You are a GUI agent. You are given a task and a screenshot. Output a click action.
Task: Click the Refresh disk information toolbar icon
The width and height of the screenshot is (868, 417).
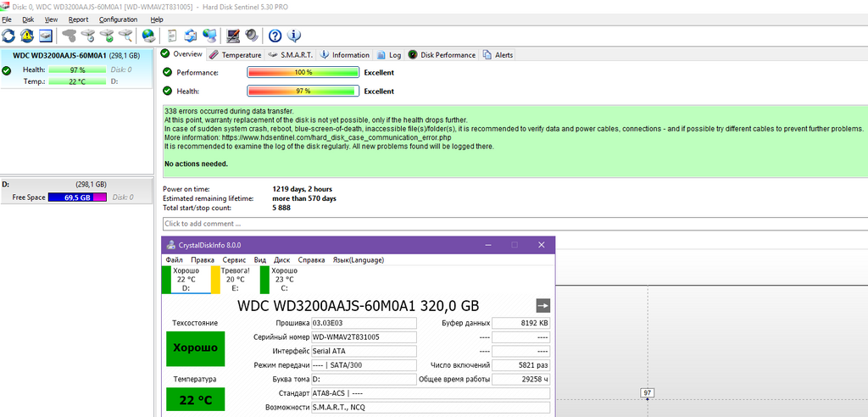(8, 36)
